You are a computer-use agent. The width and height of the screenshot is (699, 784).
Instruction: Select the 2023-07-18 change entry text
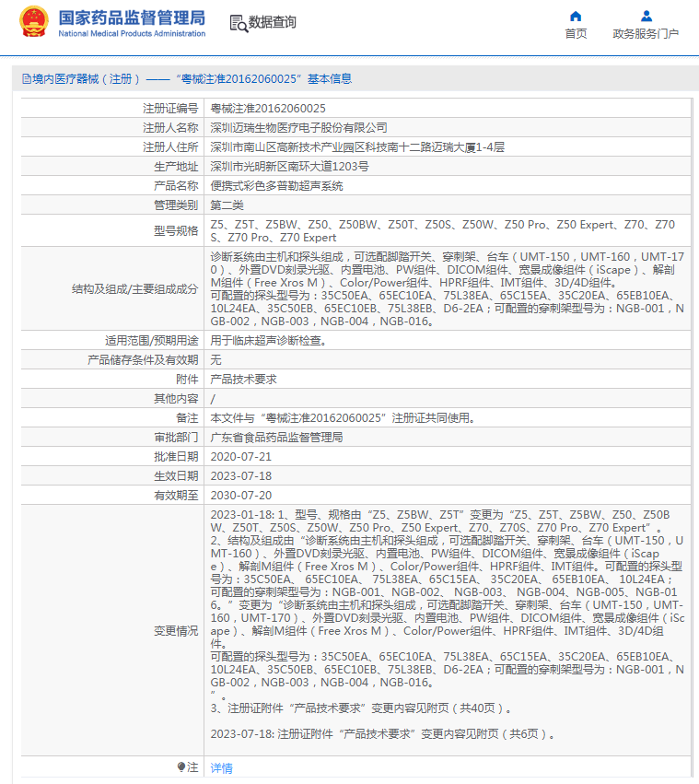(x=383, y=734)
